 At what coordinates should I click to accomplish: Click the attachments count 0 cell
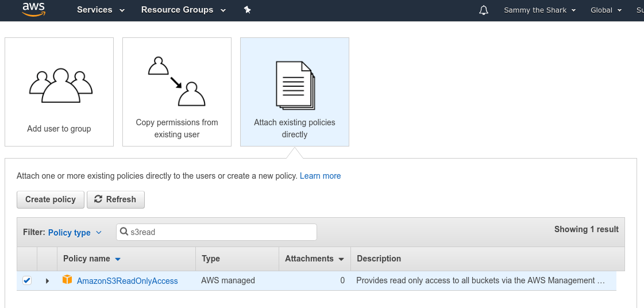pyautogui.click(x=342, y=281)
